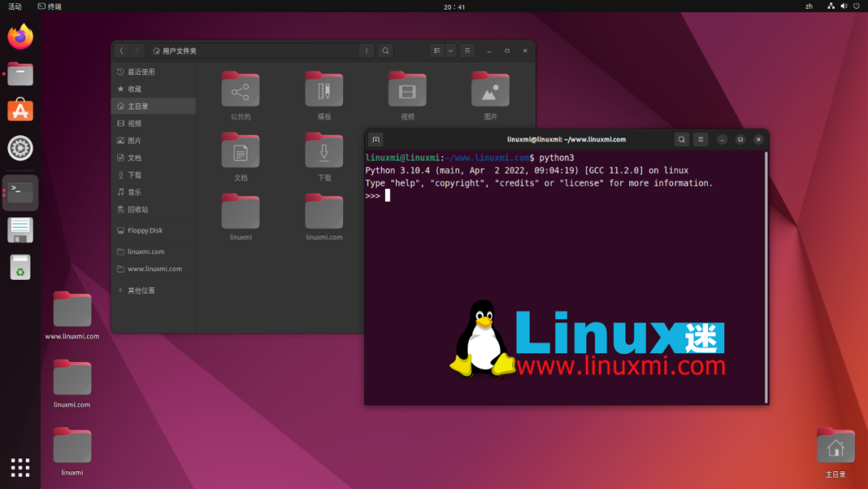Open terminal hamburger menu
This screenshot has height=489, width=868.
pos(700,140)
